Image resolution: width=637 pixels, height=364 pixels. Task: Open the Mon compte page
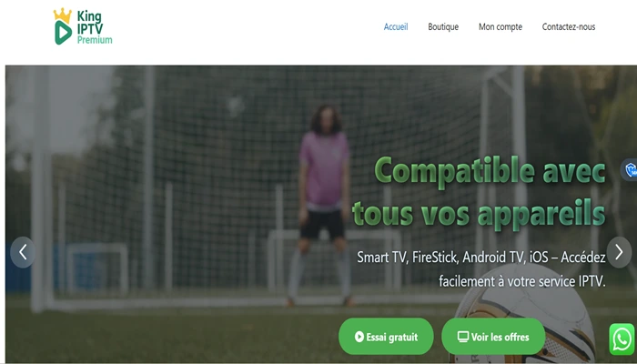pos(500,26)
